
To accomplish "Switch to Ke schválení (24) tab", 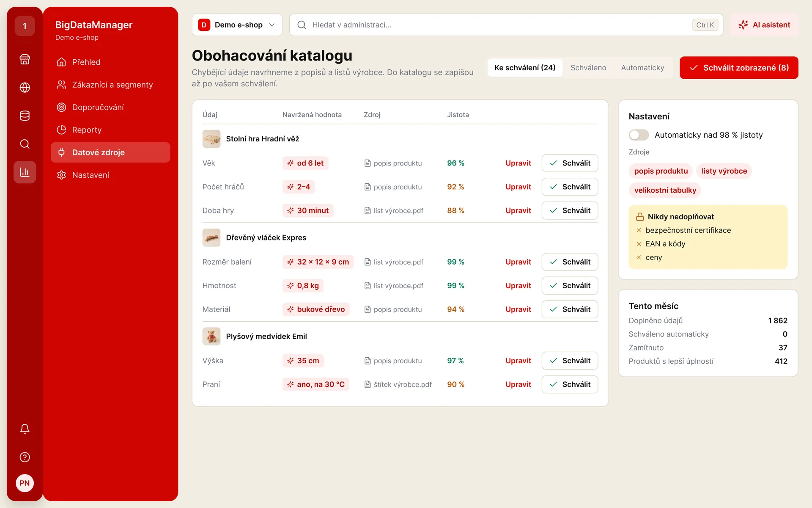I will pos(525,68).
